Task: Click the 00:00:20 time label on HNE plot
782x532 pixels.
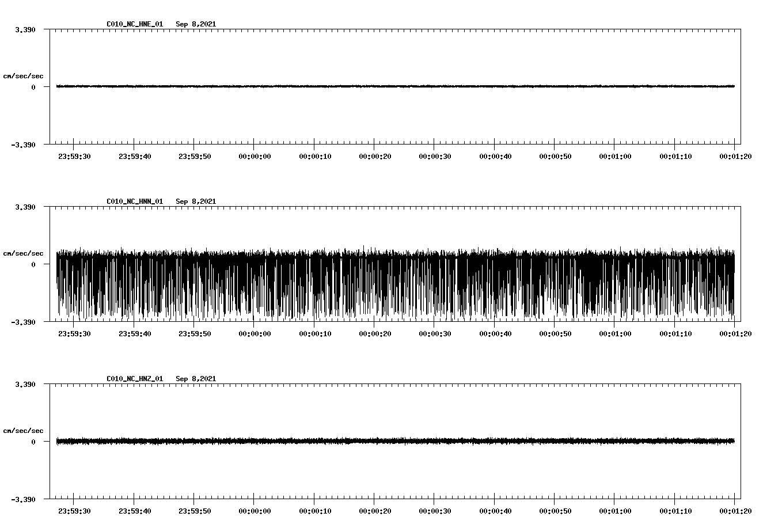Action: pos(375,156)
